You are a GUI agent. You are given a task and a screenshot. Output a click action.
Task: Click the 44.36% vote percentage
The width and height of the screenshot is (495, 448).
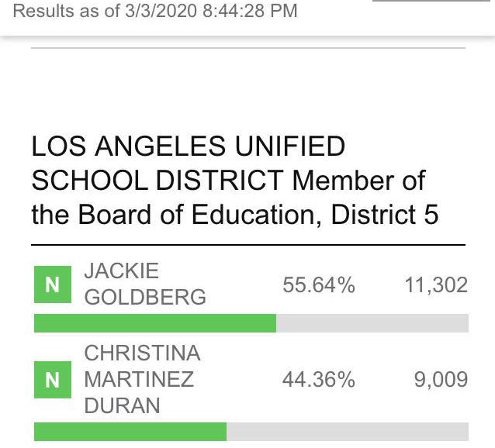(319, 380)
